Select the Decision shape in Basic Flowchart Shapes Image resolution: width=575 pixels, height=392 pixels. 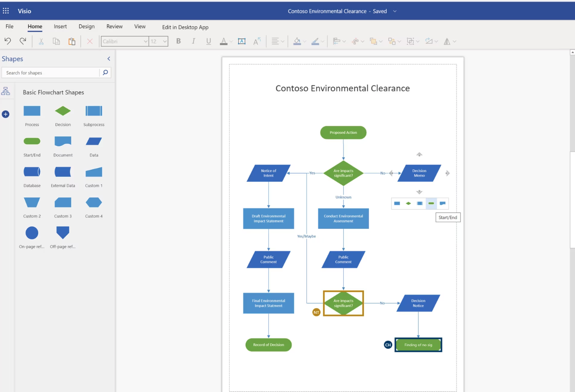pyautogui.click(x=62, y=111)
